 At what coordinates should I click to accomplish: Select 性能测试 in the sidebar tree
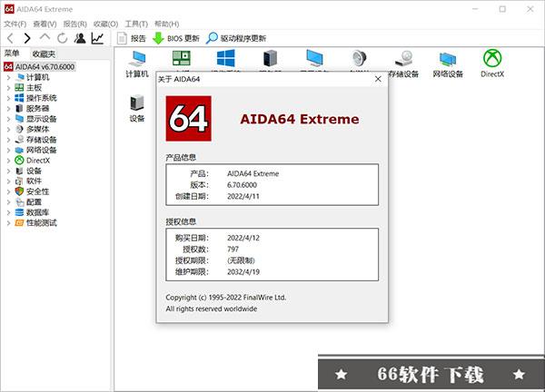[x=42, y=223]
